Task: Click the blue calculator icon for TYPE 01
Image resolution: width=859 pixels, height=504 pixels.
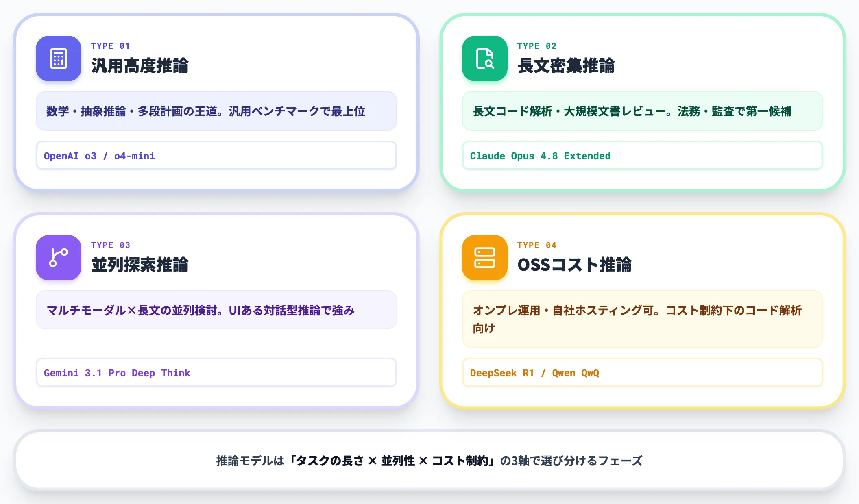Action: (x=59, y=59)
